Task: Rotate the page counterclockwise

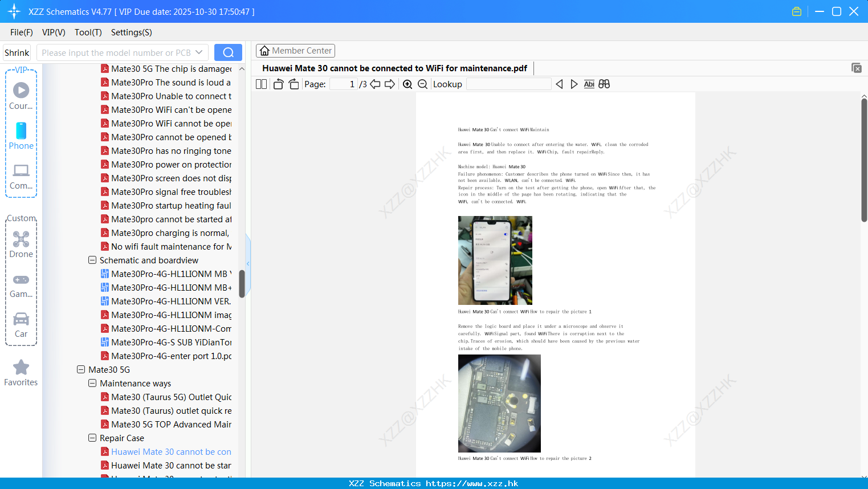Action: pos(278,84)
